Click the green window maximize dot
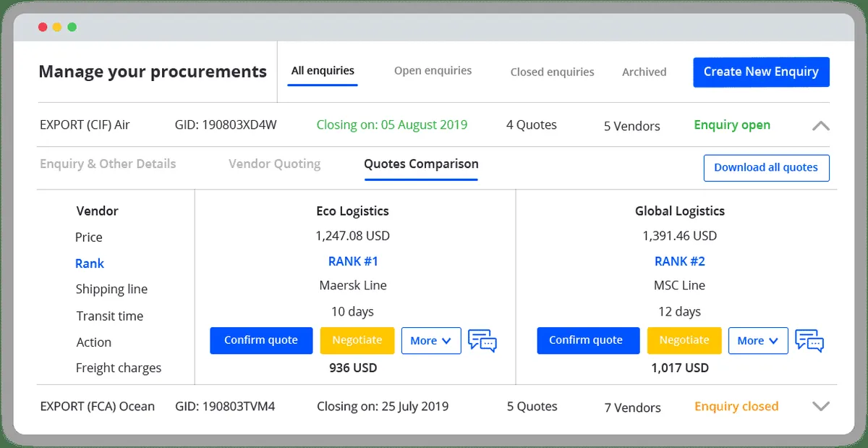The width and height of the screenshot is (868, 448). 72,28
